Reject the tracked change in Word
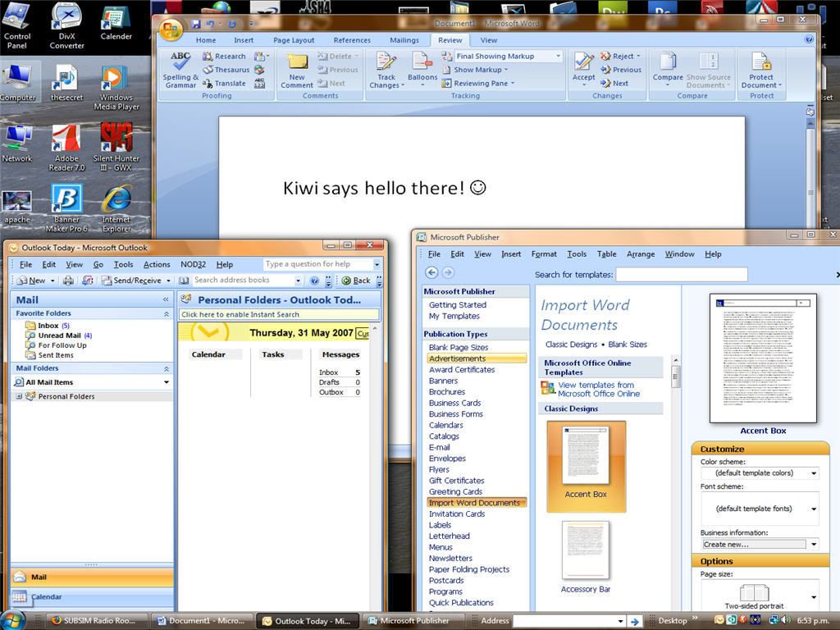 [620, 56]
